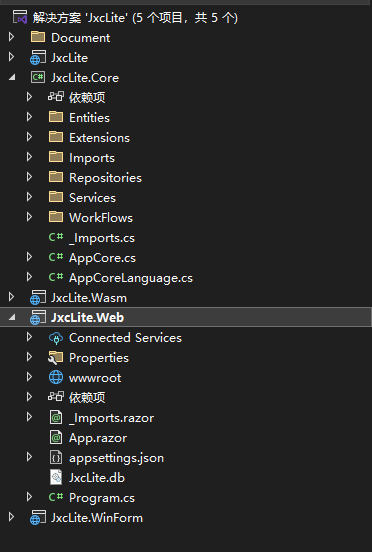Expand the AppCoreLanguage.cs arrow

coord(30,277)
